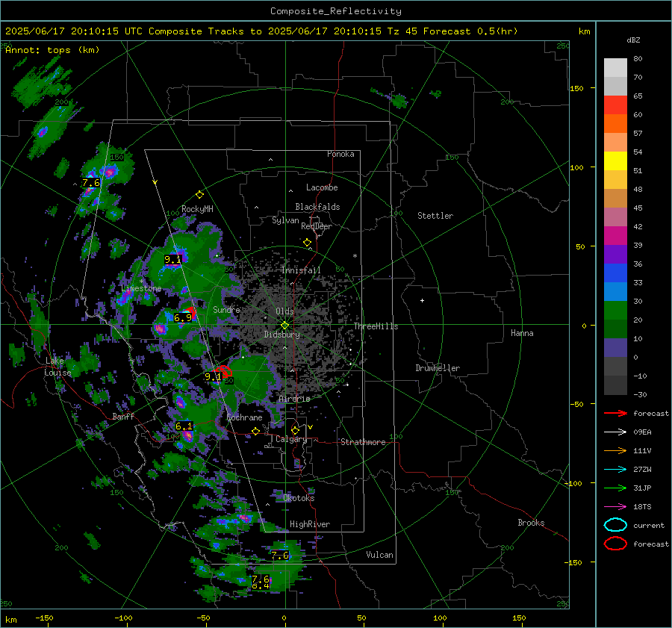Click the Composite_Reflectivity title
The width and height of the screenshot is (672, 628).
[x=336, y=11]
